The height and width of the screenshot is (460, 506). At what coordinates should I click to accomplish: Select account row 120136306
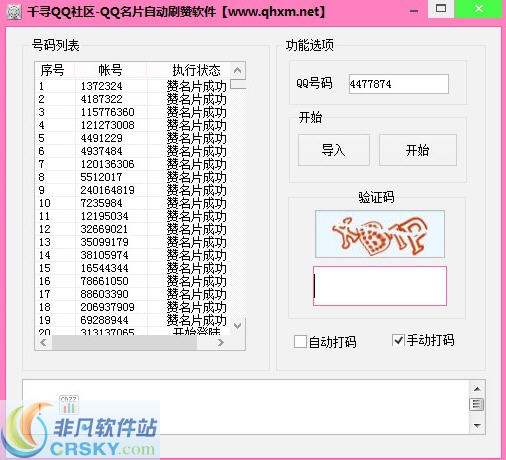click(x=133, y=164)
